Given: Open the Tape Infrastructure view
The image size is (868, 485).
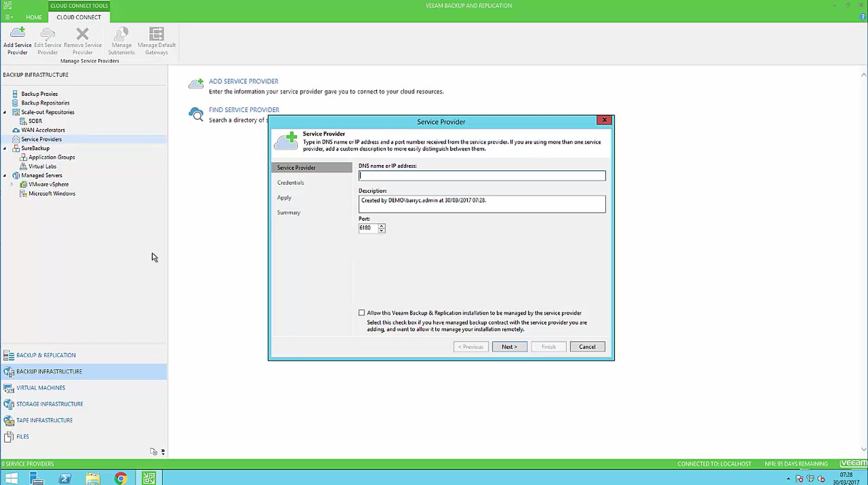Looking at the screenshot, I should (x=44, y=420).
